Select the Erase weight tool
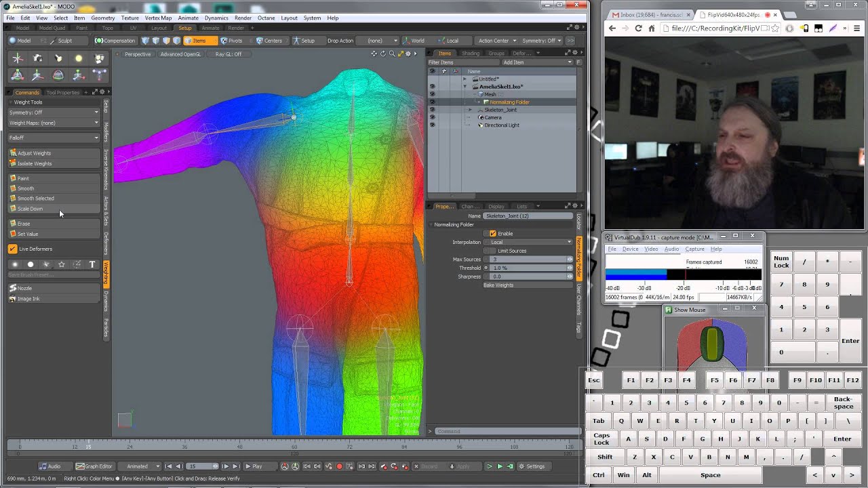This screenshot has height=488, width=868. tap(54, 224)
